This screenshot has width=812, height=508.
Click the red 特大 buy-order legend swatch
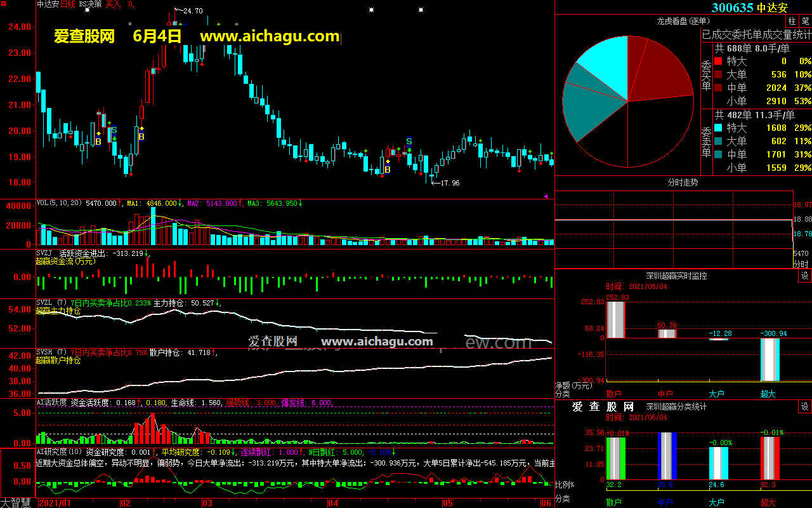[x=718, y=62]
